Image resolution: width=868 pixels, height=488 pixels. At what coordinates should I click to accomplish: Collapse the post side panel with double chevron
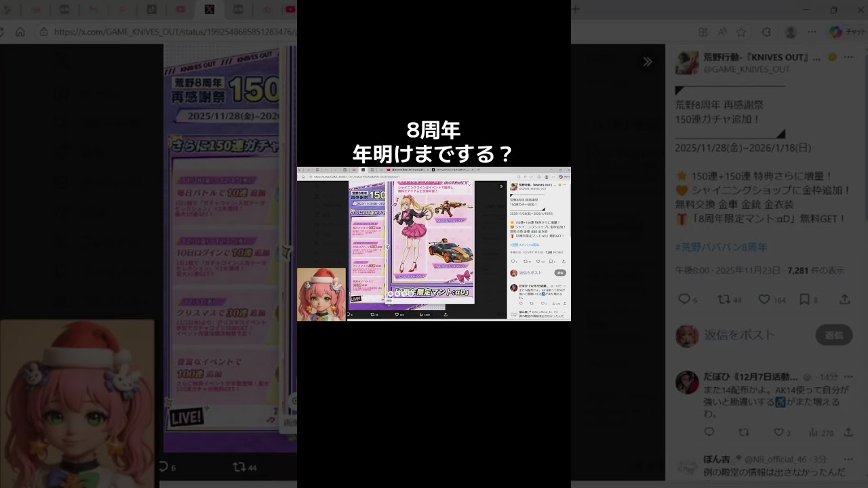point(648,62)
